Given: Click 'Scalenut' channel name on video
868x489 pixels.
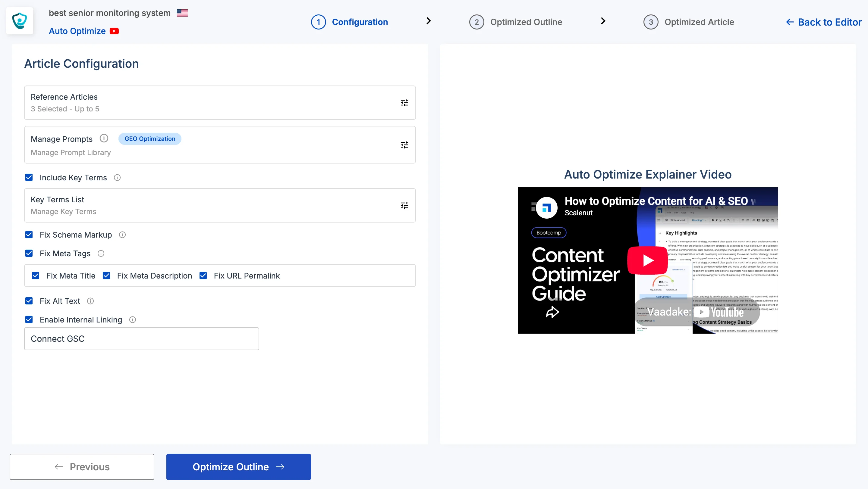Looking at the screenshot, I should [x=579, y=213].
